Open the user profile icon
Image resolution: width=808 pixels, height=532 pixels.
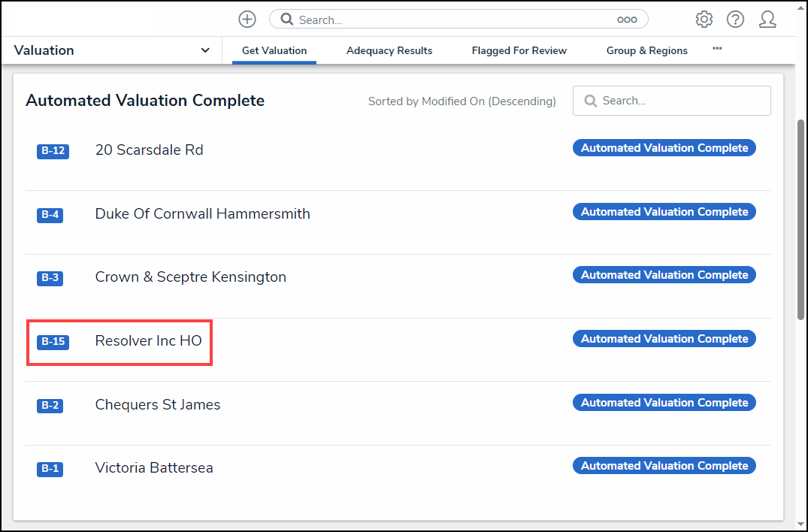[767, 20]
